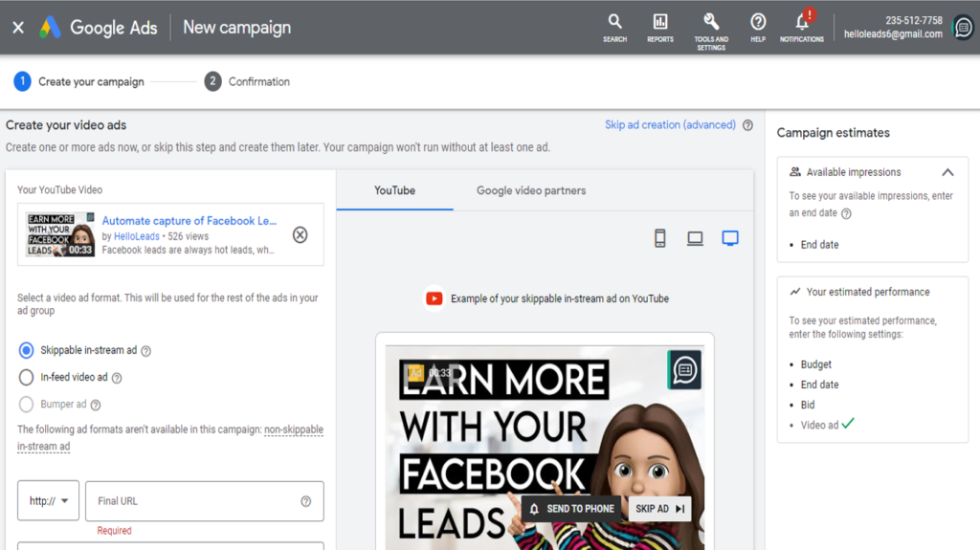Switch to YouTube preview tab

(394, 190)
